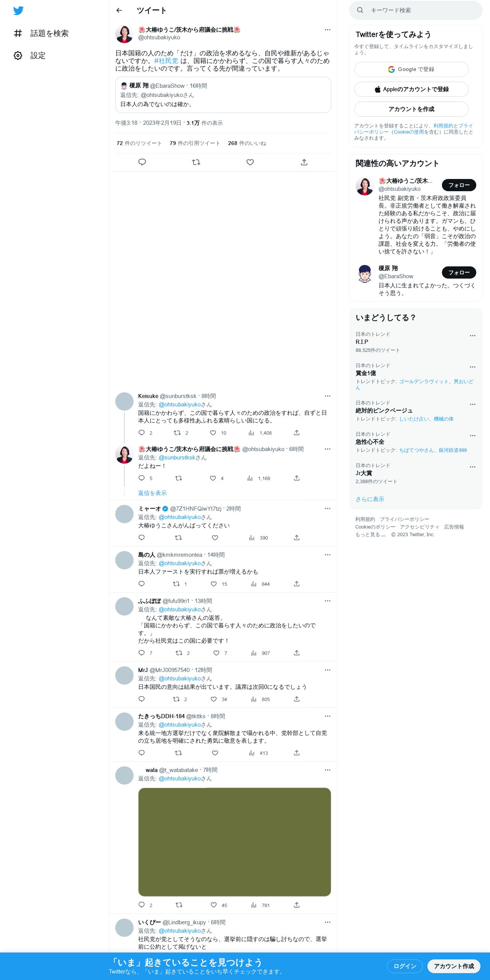
Task: Open more options on the main tweet
Action: point(327,30)
